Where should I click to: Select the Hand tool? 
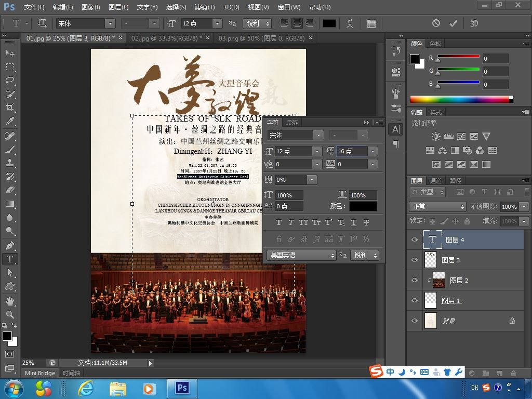[x=10, y=301]
